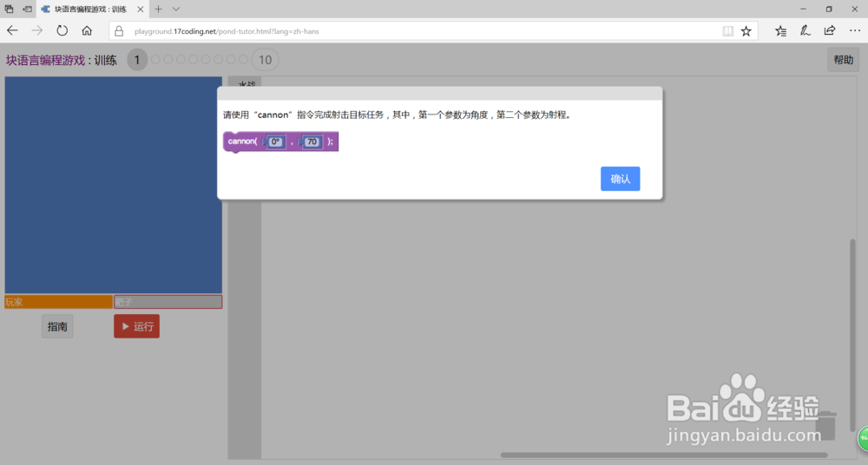Open the 水战 toolbox category

(x=246, y=83)
